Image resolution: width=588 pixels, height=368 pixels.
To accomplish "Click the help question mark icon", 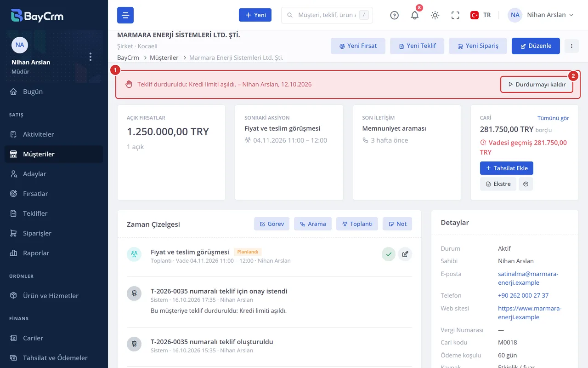I will (x=394, y=15).
